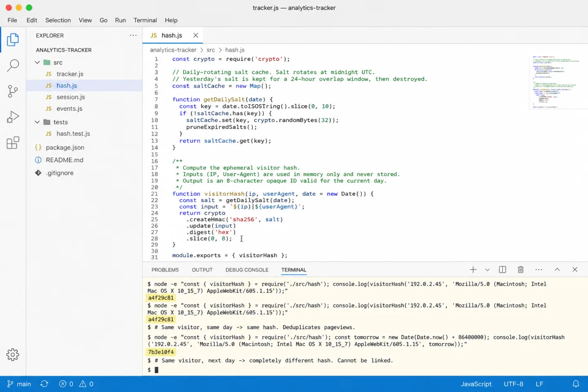Kill terminal with trash icon
The image size is (588, 392).
coord(521,269)
